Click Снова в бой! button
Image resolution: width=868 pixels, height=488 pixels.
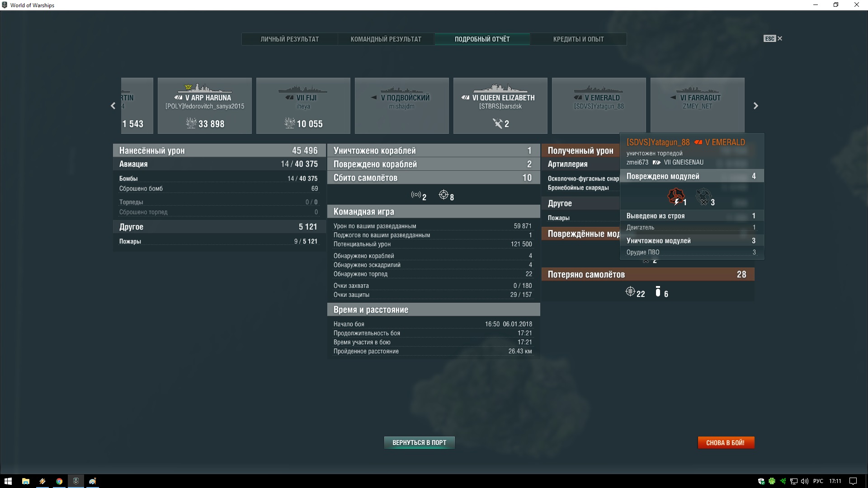pyautogui.click(x=726, y=443)
